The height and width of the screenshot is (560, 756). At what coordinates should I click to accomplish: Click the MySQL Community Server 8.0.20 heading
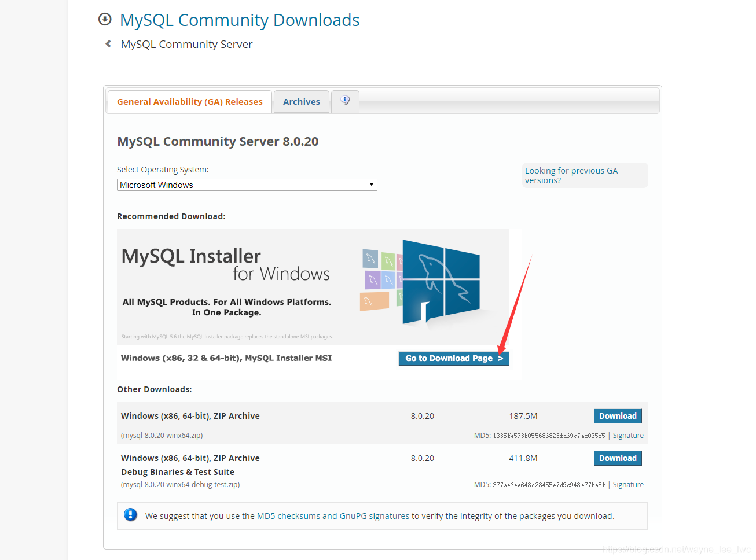[x=218, y=142]
